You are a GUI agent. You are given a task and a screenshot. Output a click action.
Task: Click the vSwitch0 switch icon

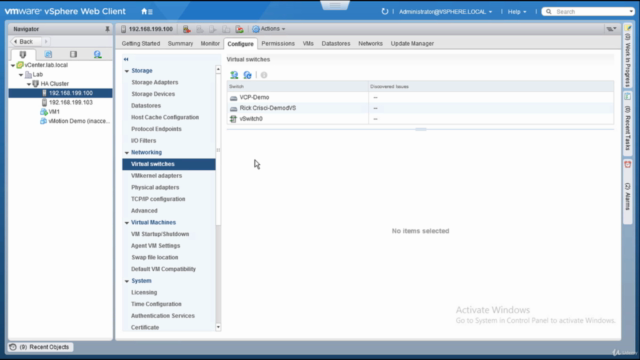[233, 119]
